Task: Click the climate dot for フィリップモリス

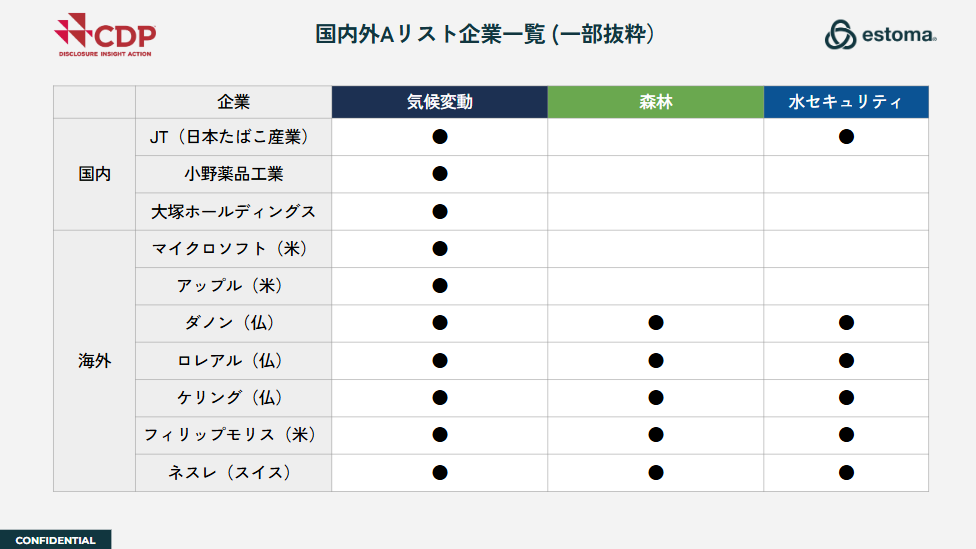Action: (x=439, y=434)
